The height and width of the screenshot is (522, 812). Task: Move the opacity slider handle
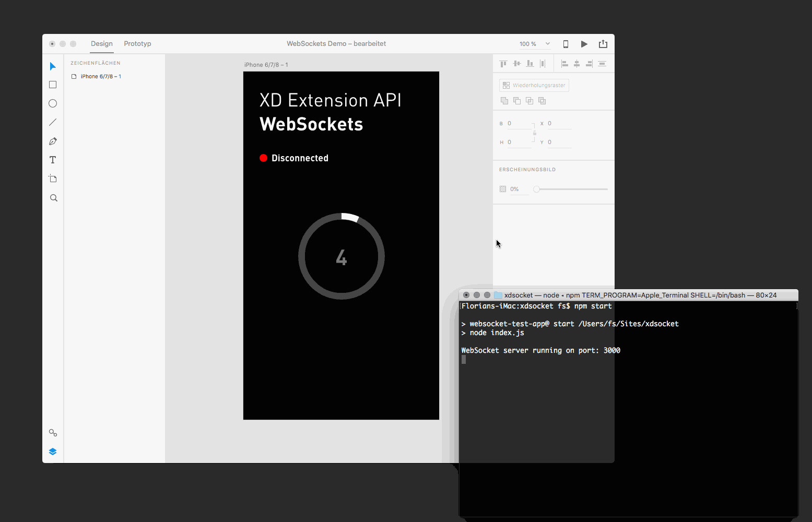tap(536, 189)
